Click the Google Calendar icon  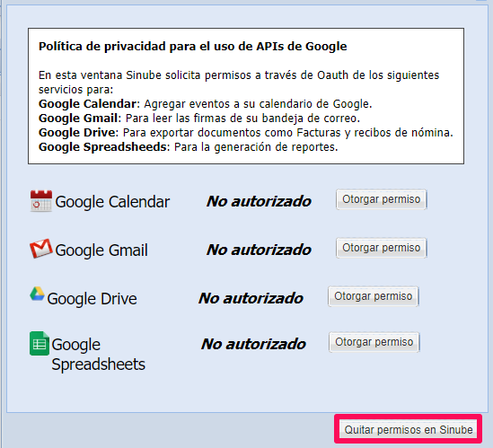[41, 201]
